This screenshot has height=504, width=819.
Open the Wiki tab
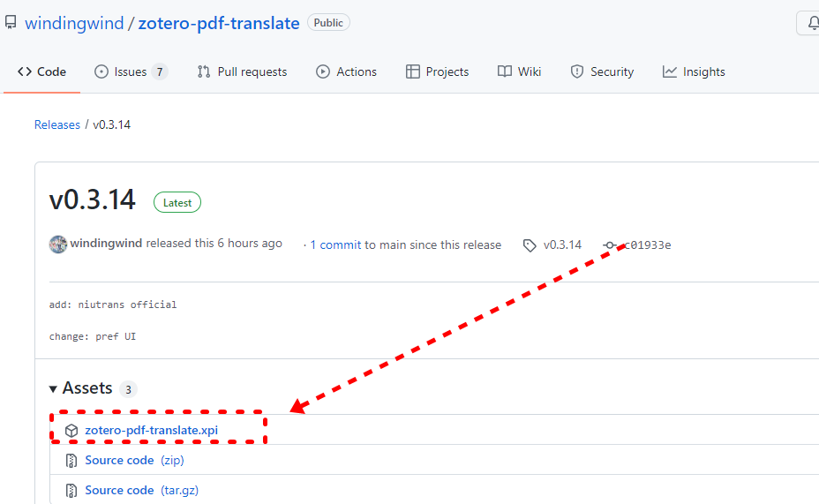tap(519, 71)
